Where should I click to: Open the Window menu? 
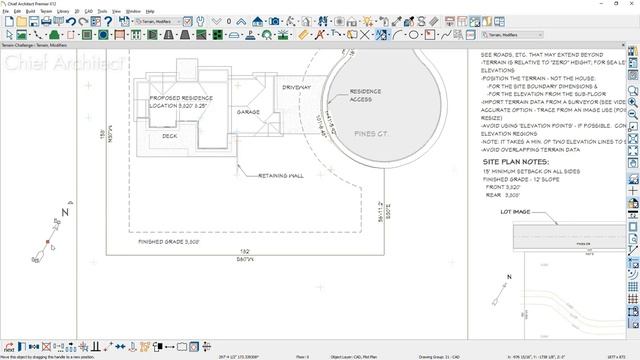(x=133, y=11)
